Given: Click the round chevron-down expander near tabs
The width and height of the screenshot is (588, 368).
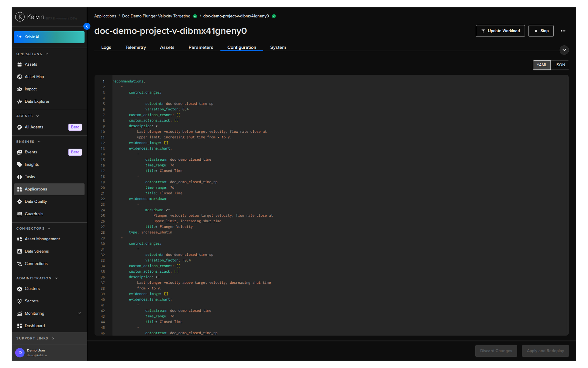Looking at the screenshot, I should point(564,50).
